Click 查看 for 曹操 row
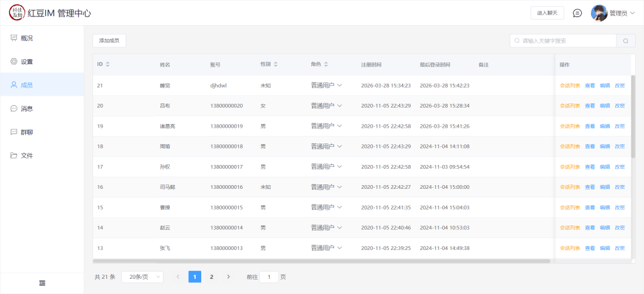Image resolution: width=644 pixels, height=294 pixels. 590,208
